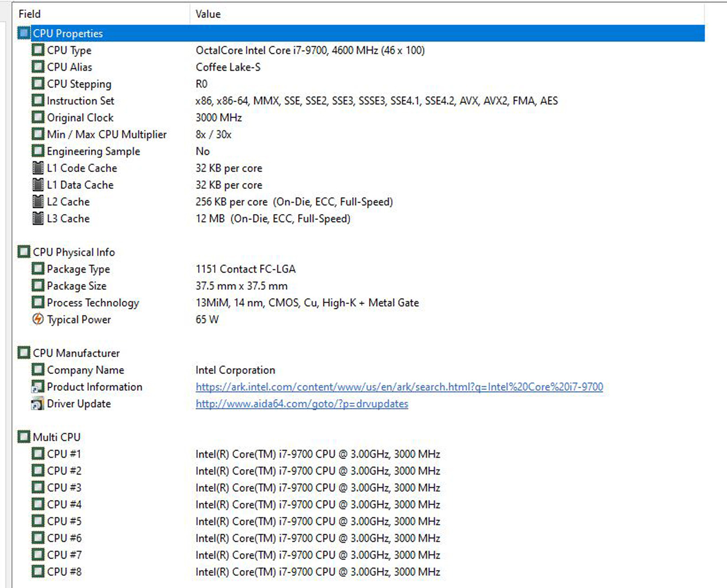Click the chip icon beside CPU Stepping
The height and width of the screenshot is (588, 727).
38,84
